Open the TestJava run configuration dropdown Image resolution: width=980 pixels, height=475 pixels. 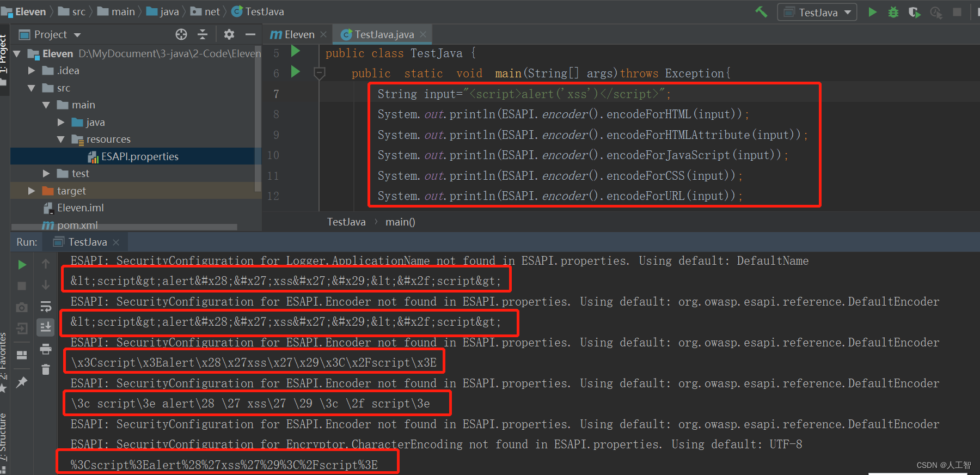click(817, 12)
